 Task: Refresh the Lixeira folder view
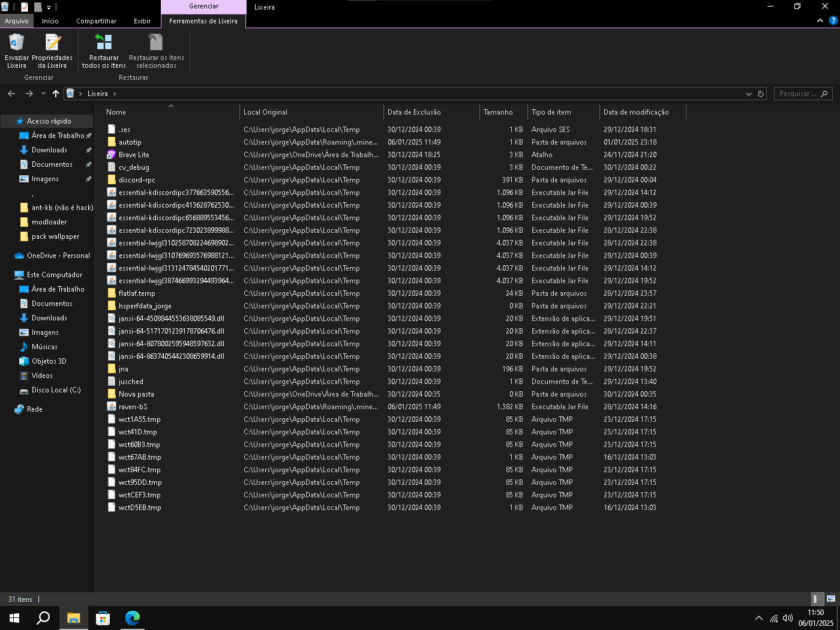761,94
